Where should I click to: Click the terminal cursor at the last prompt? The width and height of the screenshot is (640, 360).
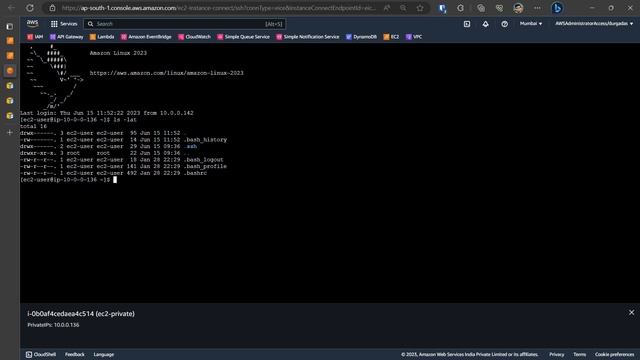[115, 180]
